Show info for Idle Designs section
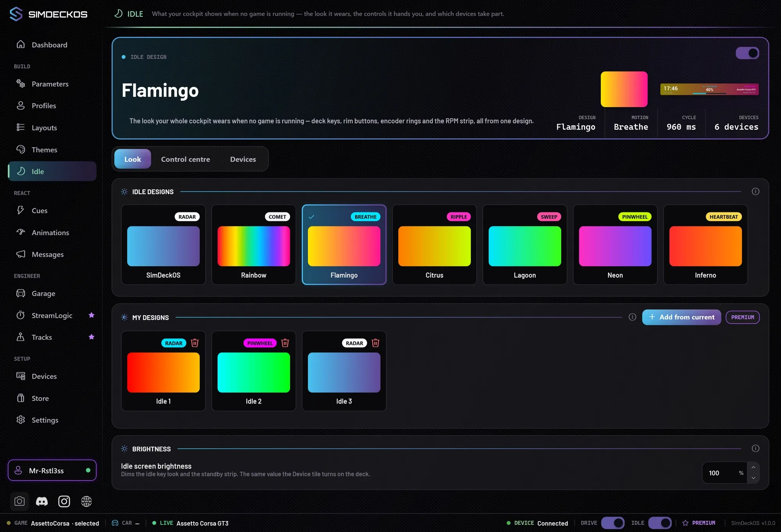The image size is (781, 532). click(756, 191)
